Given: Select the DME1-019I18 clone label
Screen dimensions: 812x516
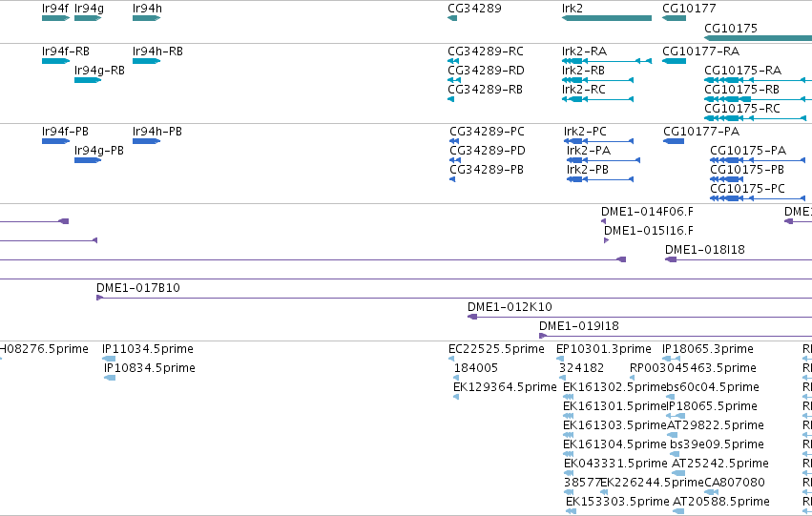Looking at the screenshot, I should 579,326.
